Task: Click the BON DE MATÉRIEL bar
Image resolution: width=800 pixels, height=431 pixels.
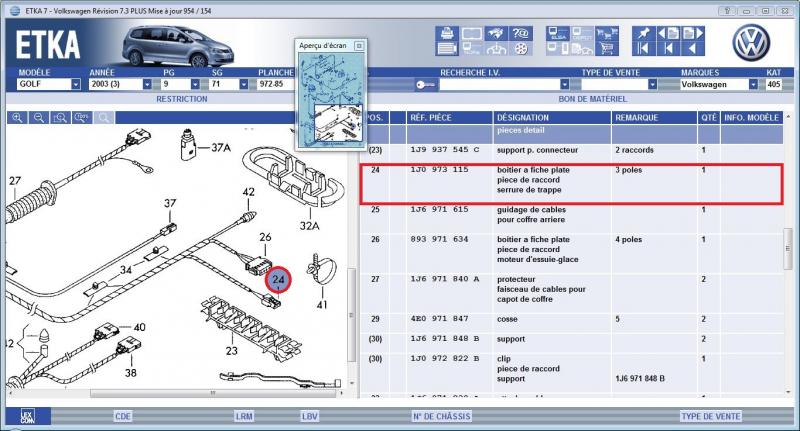Action: coord(592,99)
